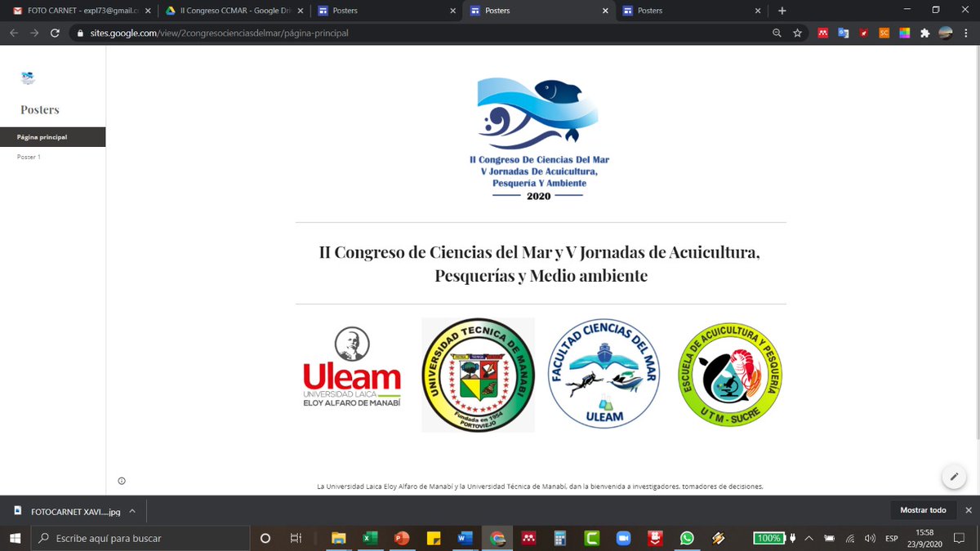Click the site logo above Posters title
The width and height of the screenshot is (980, 551).
coord(28,78)
